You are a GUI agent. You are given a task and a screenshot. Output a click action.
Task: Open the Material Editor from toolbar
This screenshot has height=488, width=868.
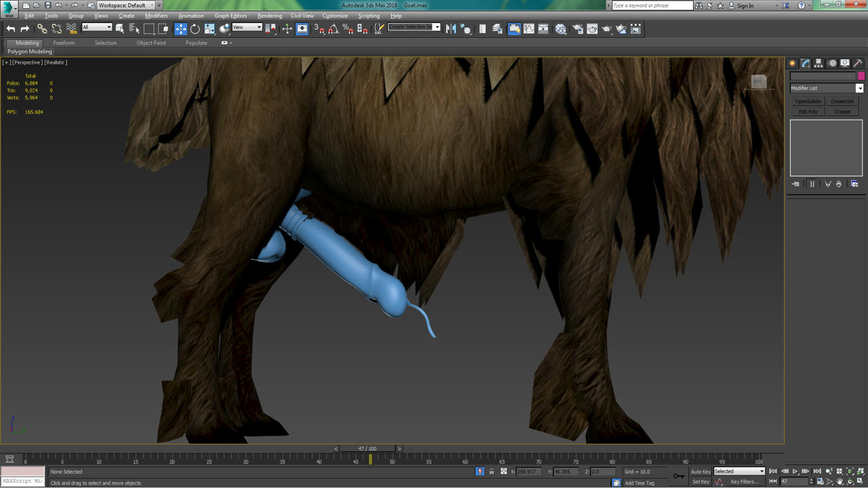pos(561,29)
